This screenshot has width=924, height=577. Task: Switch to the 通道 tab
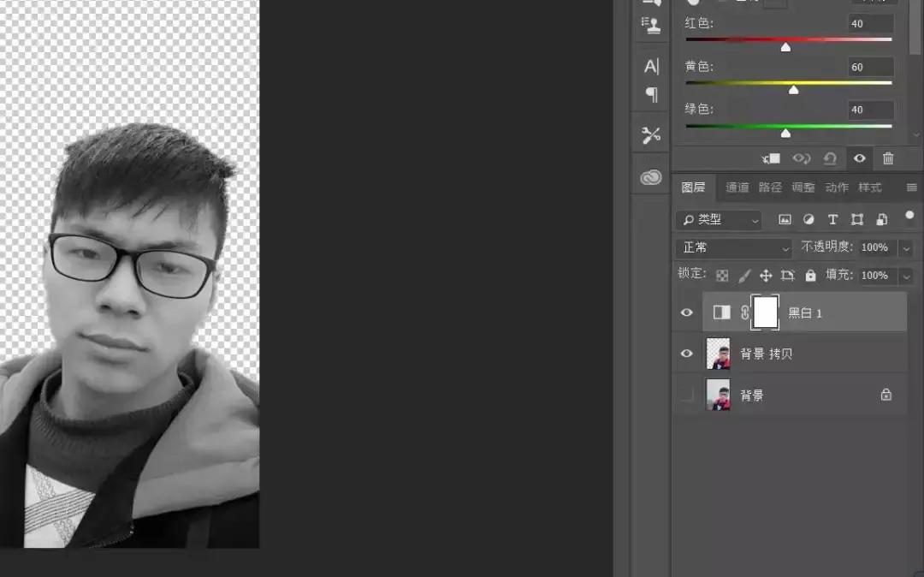pos(737,187)
